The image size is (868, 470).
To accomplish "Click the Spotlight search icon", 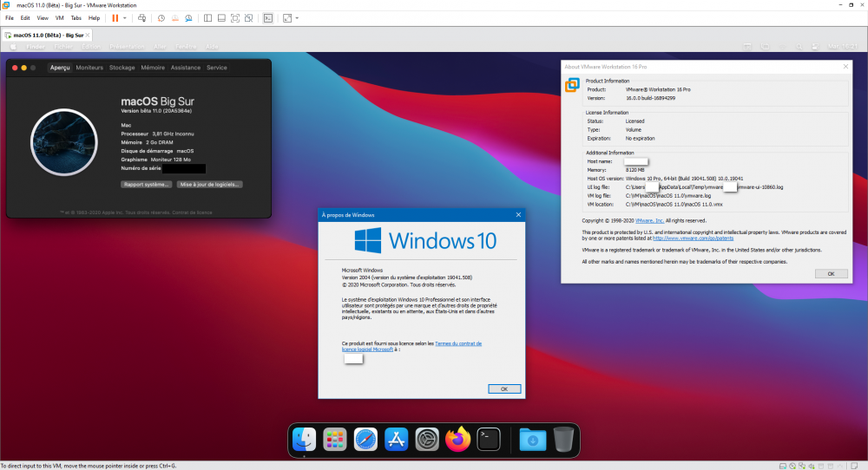I will pyautogui.click(x=799, y=47).
